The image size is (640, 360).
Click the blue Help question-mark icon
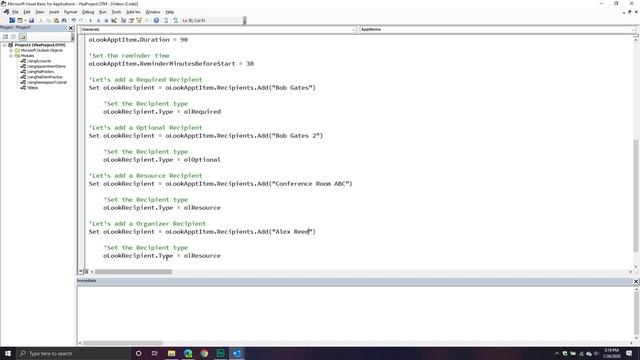click(156, 20)
